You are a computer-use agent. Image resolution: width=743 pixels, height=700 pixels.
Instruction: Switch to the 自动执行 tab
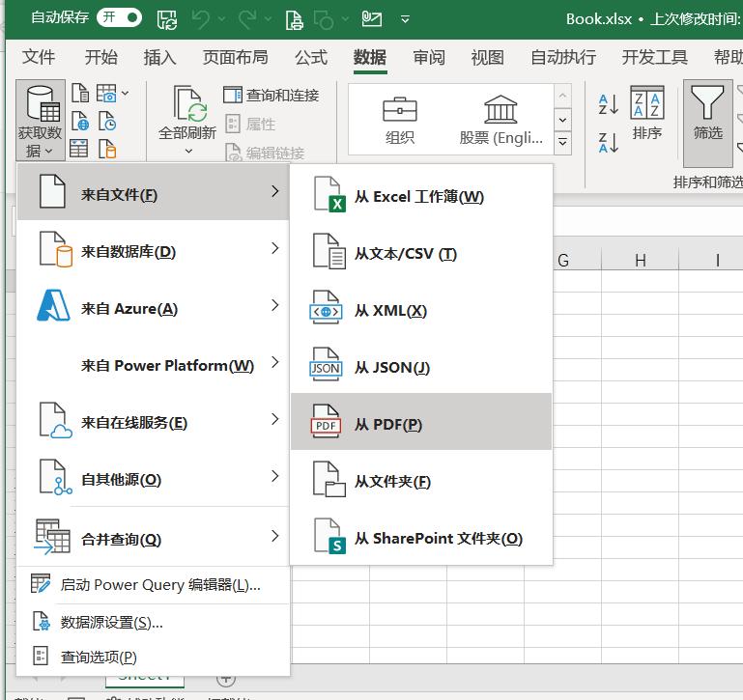click(x=563, y=57)
